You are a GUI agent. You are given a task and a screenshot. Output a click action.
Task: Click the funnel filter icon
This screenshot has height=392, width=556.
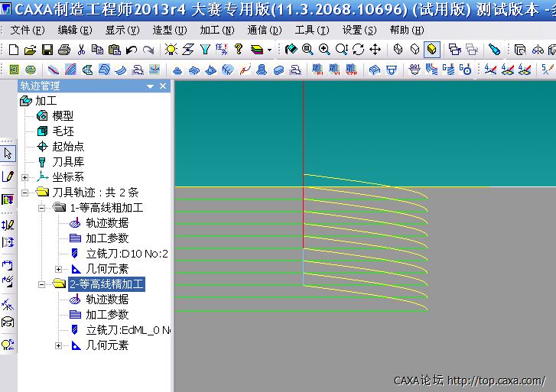point(205,49)
